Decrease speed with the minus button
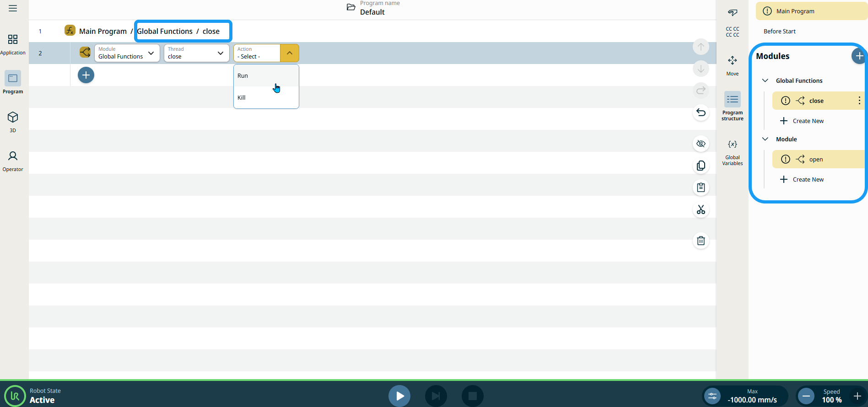 tap(806, 396)
